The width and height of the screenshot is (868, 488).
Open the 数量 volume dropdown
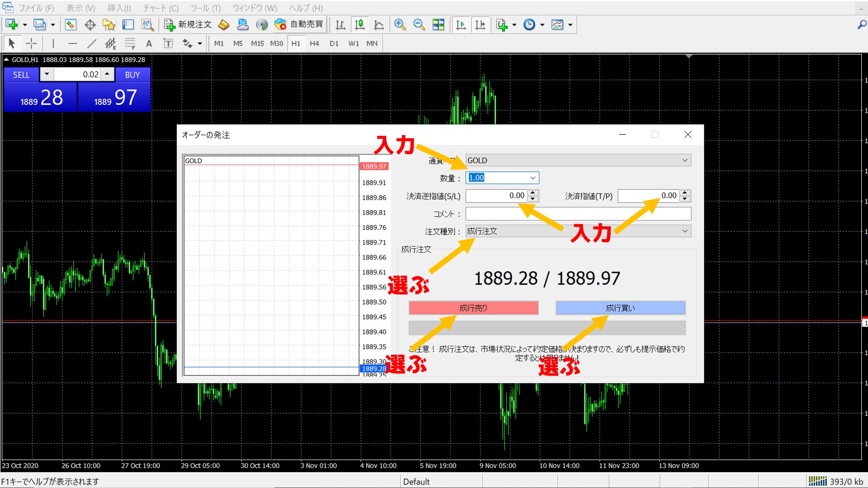[x=533, y=178]
